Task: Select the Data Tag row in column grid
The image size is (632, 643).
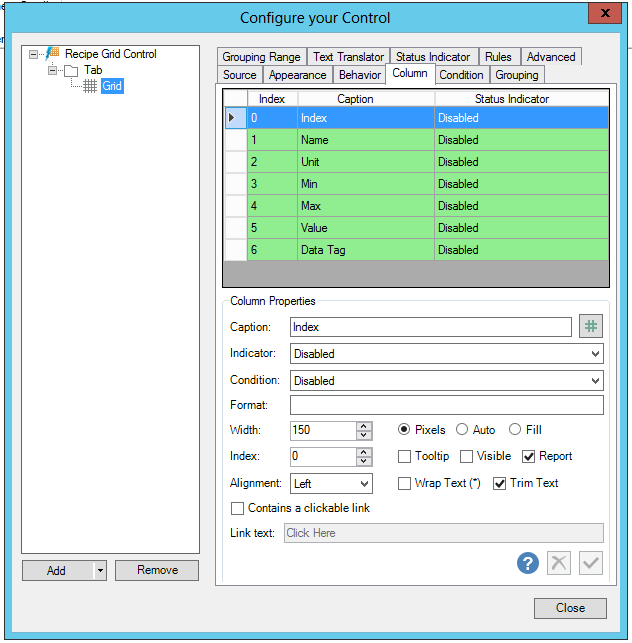Action: [x=323, y=250]
